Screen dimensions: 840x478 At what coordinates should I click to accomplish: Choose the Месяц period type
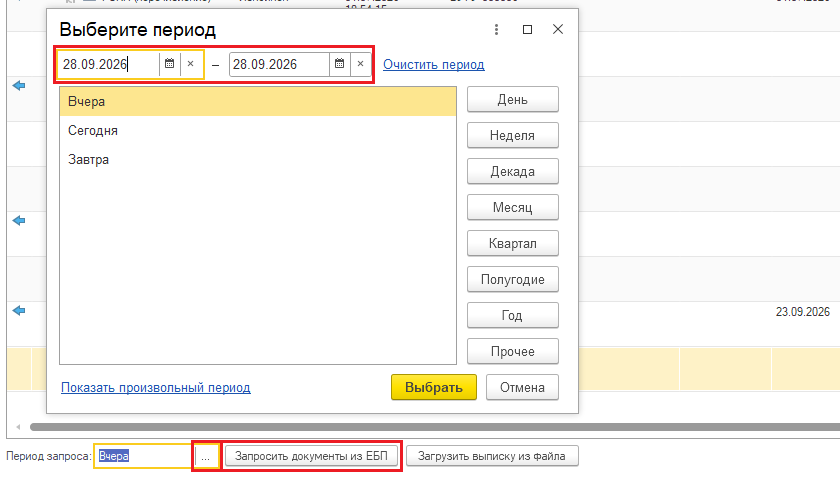pos(513,207)
